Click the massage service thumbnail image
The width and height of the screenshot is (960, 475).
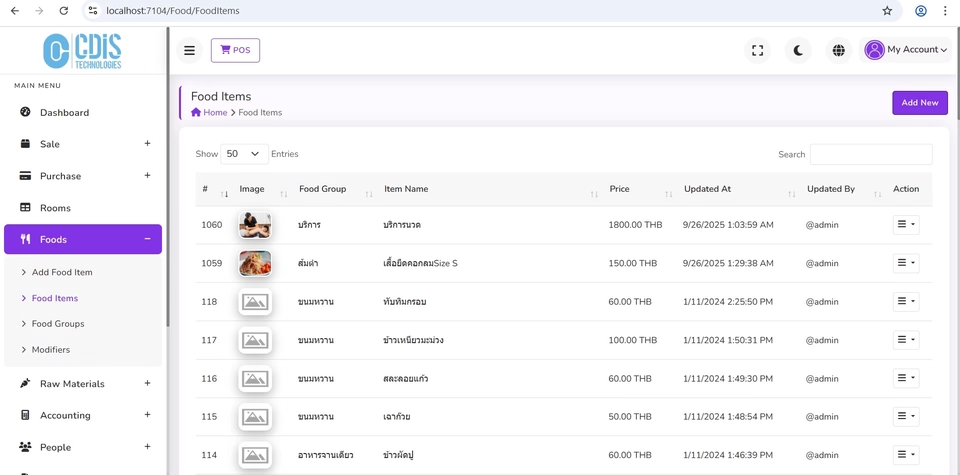(x=255, y=225)
